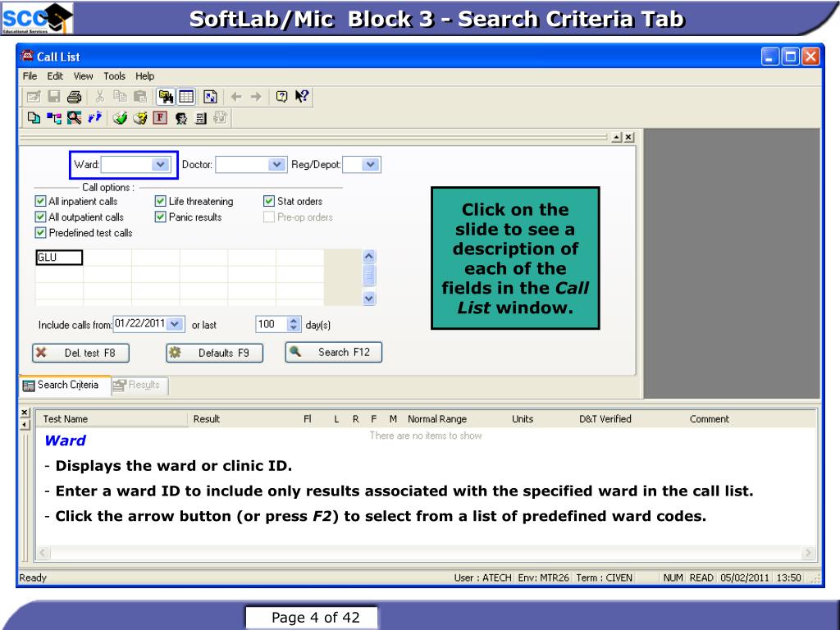Screen dimensions: 840x630
Task: Click the Normal Range column header
Action: pos(437,419)
